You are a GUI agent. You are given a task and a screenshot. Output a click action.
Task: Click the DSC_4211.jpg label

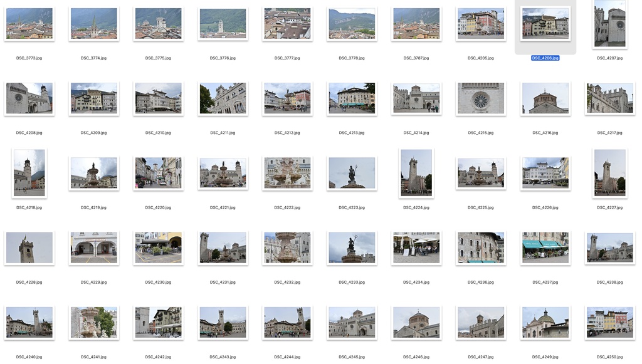tap(223, 133)
